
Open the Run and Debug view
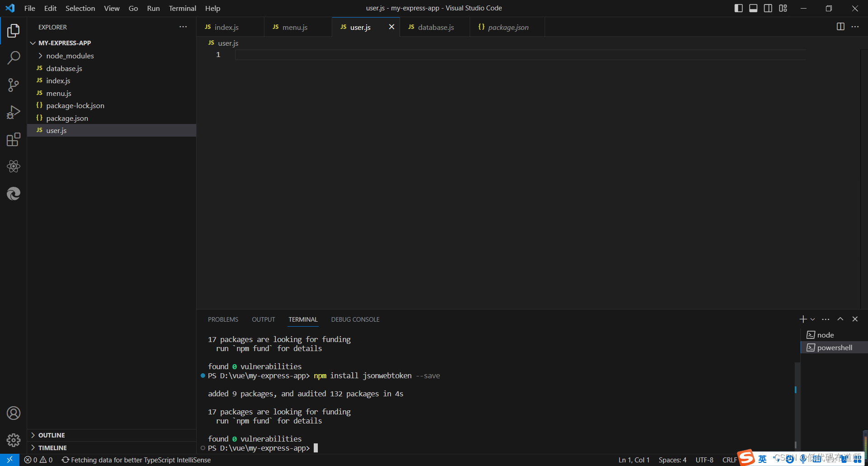click(14, 112)
